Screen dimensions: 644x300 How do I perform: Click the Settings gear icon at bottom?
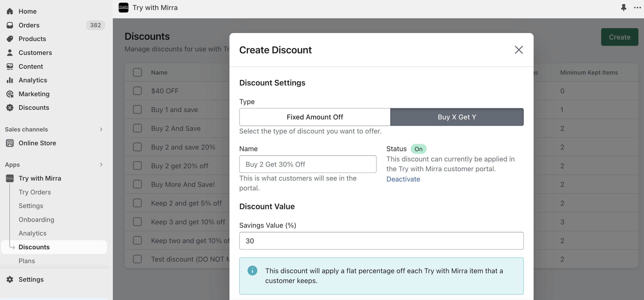(x=10, y=279)
